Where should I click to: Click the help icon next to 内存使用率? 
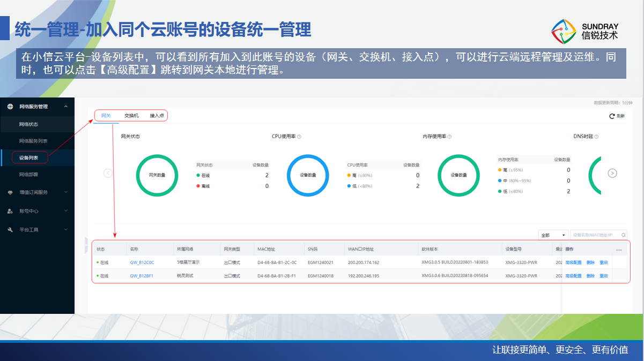450,137
